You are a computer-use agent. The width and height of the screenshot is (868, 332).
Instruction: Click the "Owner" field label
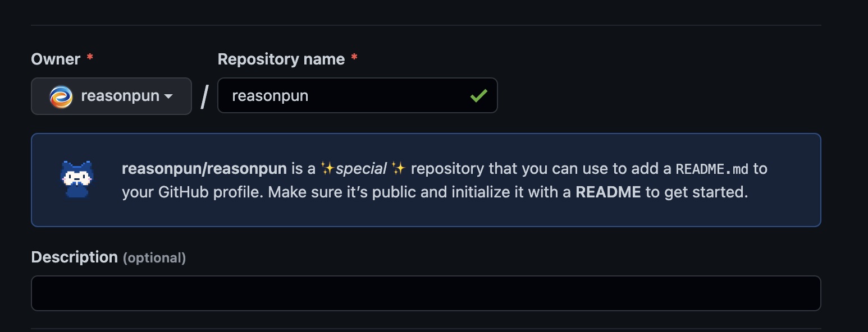[56, 59]
